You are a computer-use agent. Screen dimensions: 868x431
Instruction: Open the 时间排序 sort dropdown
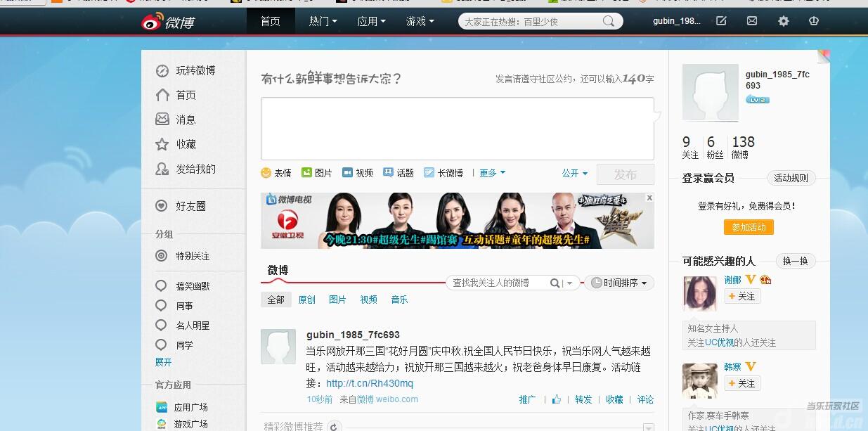pos(618,283)
